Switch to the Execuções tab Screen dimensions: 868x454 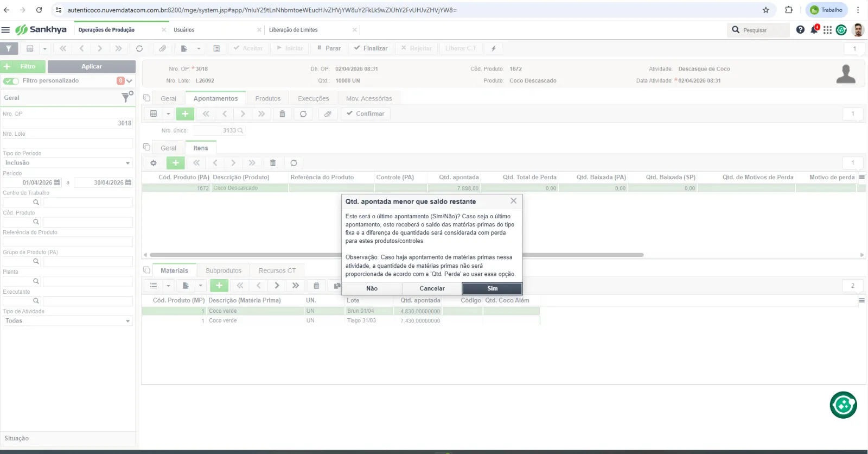[x=314, y=98]
